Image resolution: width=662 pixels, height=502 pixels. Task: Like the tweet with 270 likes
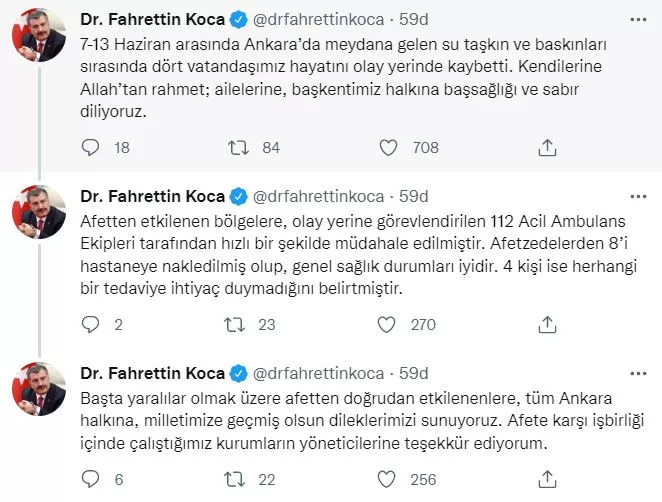tap(391, 324)
